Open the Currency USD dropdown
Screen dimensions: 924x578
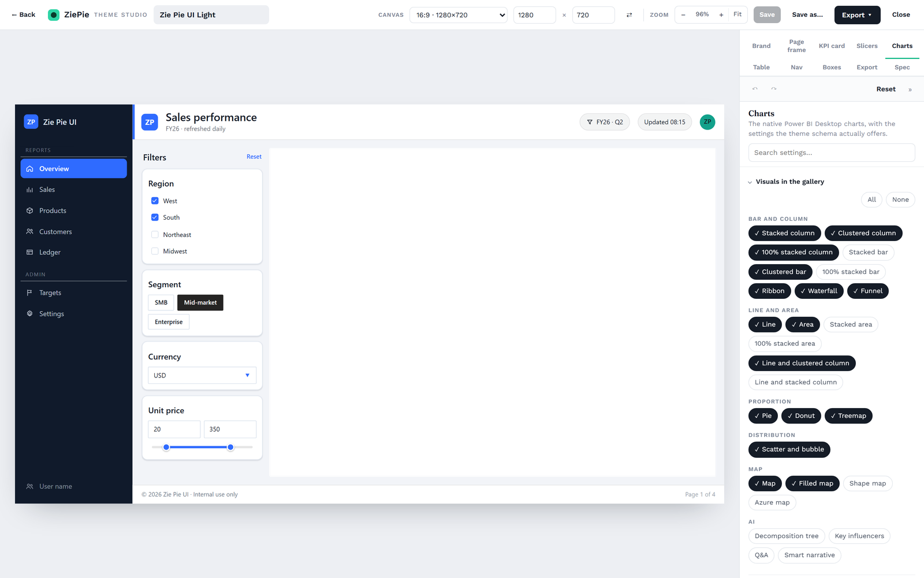tap(202, 375)
